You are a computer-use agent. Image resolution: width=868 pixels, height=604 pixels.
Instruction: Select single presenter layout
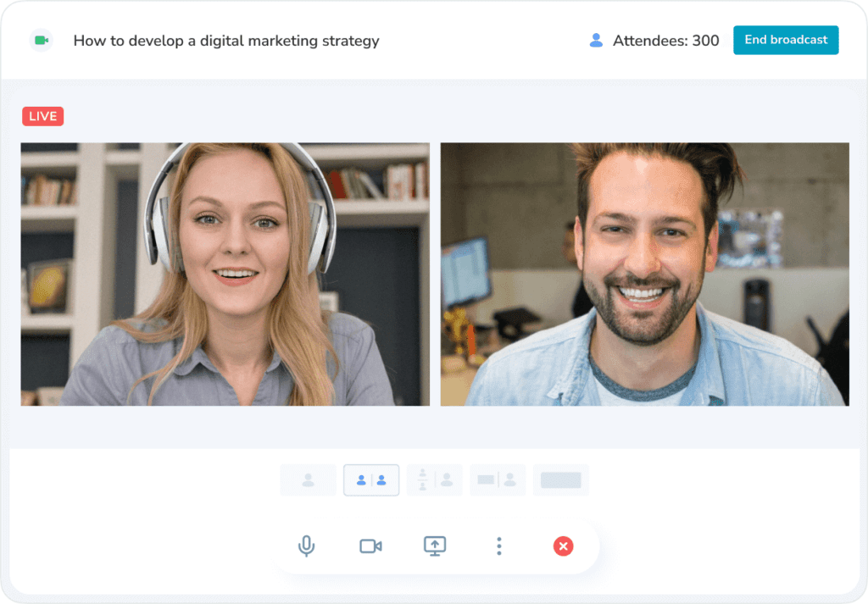click(x=308, y=480)
